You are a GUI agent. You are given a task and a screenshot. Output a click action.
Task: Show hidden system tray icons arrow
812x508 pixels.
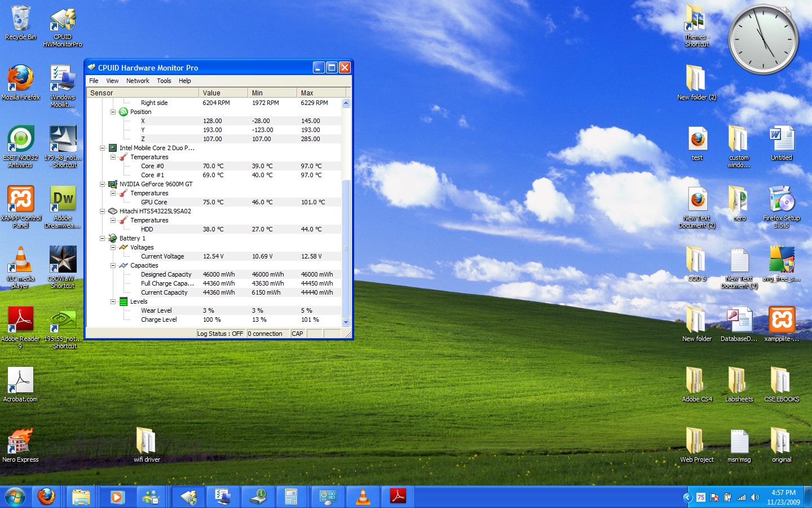687,497
